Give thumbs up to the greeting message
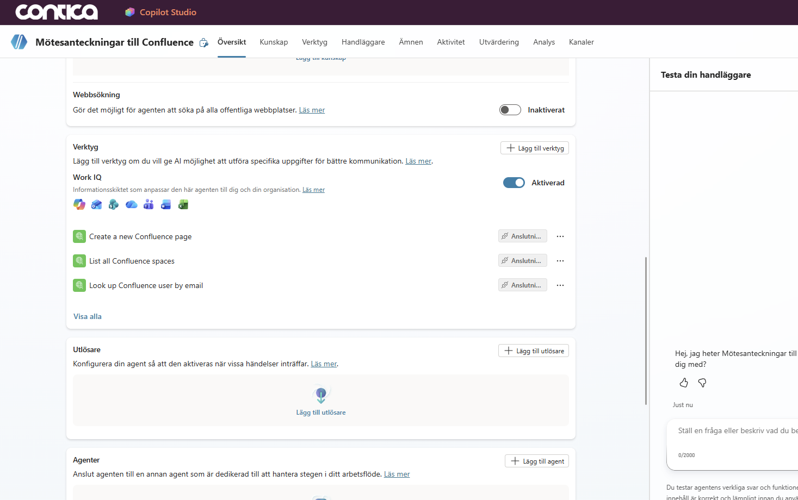Viewport: 798px width, 500px height. click(x=683, y=382)
